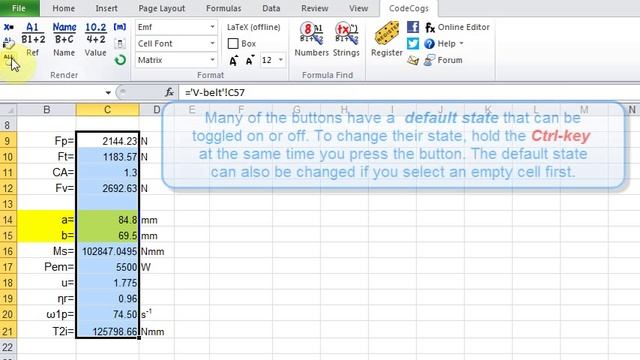Open the Forum link

pos(443,60)
